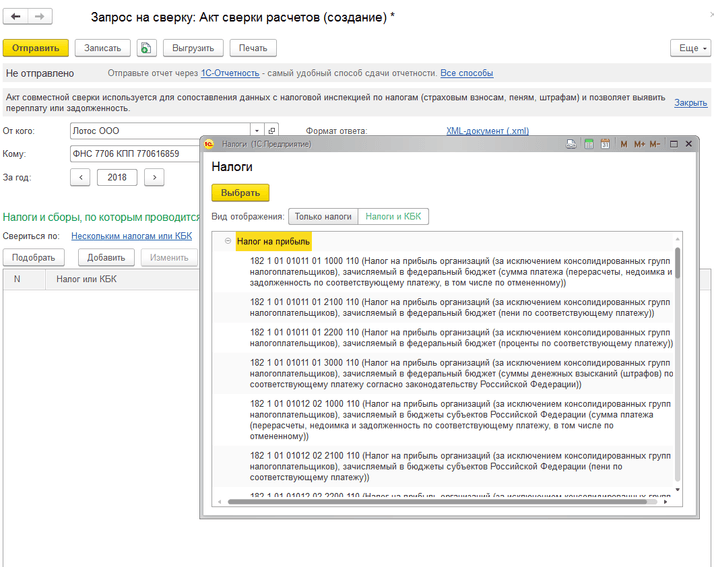The height and width of the screenshot is (567, 714).
Task: Go back with the left arrow navigation button
Action: pos(16,18)
